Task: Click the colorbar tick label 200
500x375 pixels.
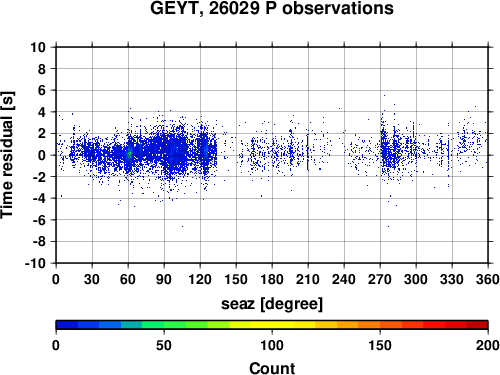Action: coord(488,345)
